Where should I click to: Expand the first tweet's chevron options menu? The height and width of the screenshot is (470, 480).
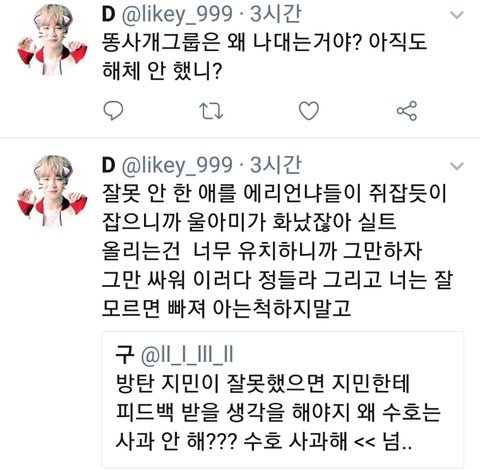pyautogui.click(x=456, y=15)
